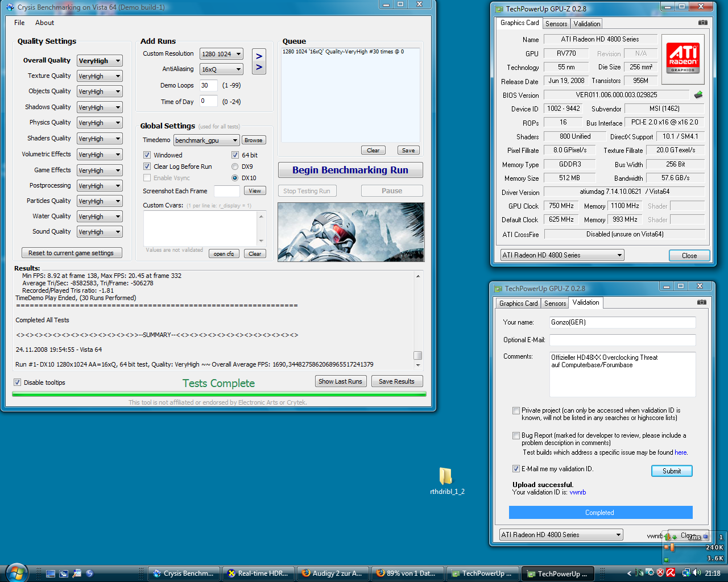Click the Show Last Runs button
Viewport: 728px width, 582px height.
coord(340,381)
